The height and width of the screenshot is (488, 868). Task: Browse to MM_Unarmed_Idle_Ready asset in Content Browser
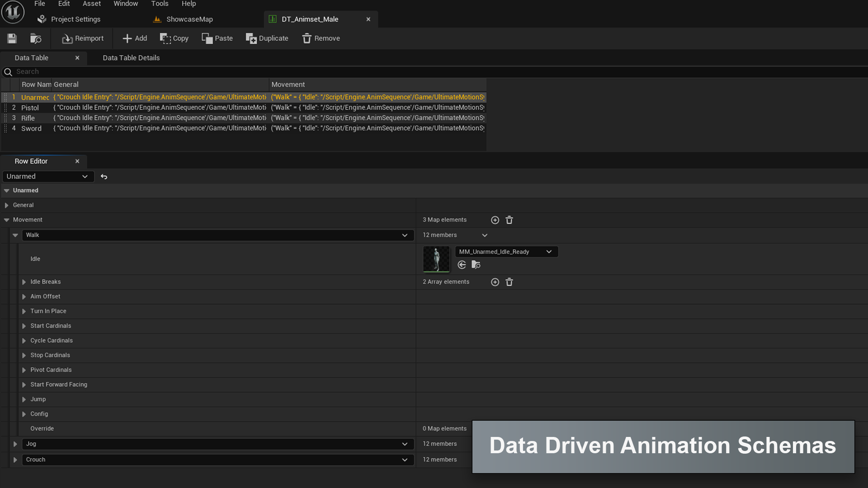coord(476,265)
